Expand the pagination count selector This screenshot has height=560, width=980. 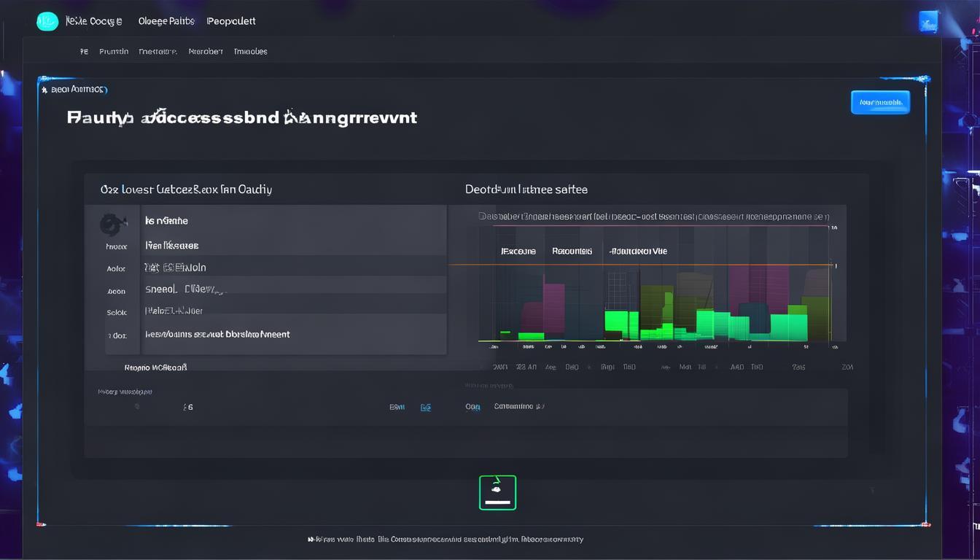pos(187,407)
